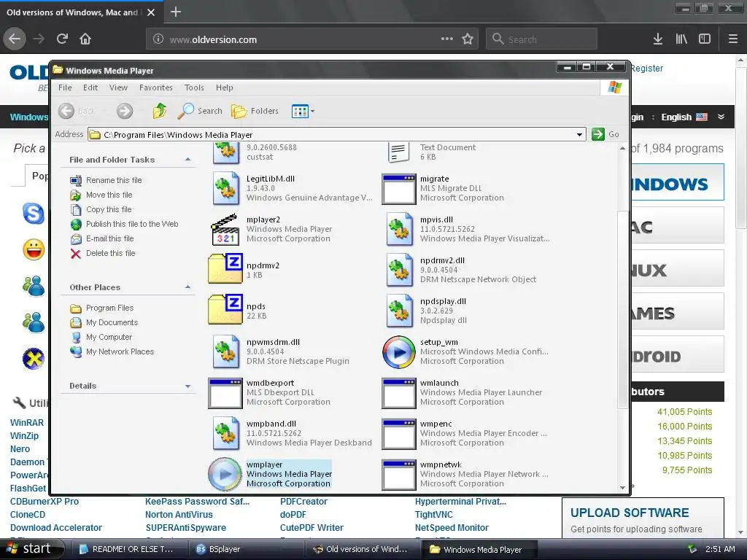Click the Explorer Back button
Viewport: 747px width, 560px height.
(77, 111)
